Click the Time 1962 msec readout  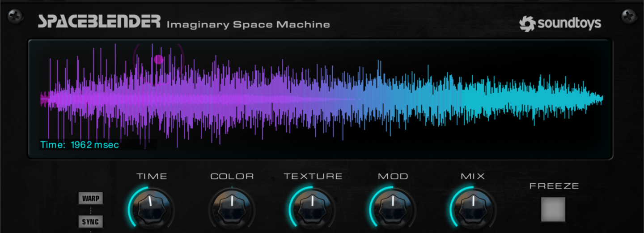[x=80, y=145]
